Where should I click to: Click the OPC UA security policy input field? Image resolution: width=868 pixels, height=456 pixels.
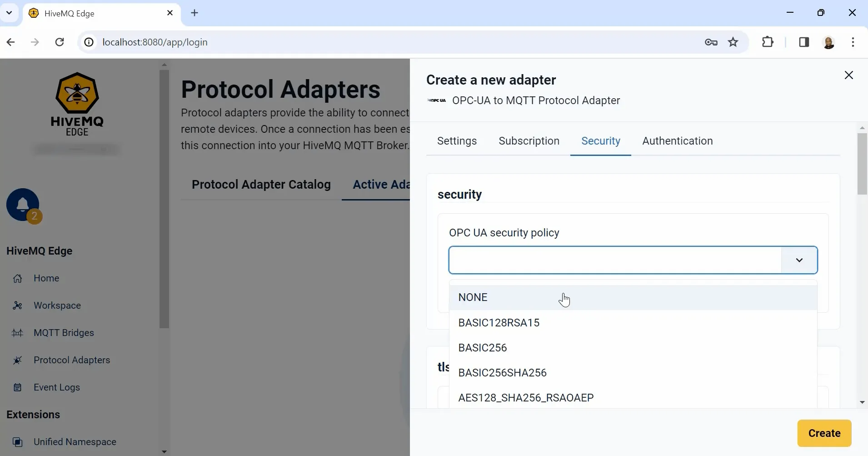point(615,260)
